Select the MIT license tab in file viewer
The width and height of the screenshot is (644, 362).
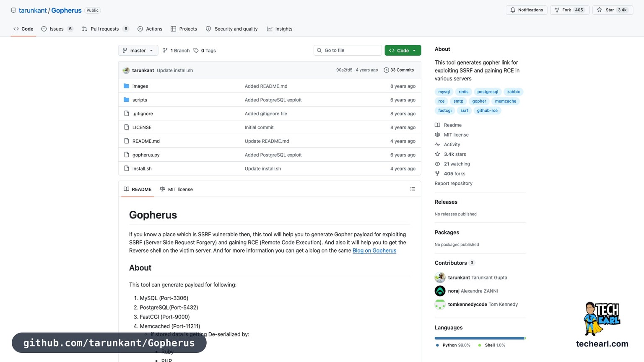click(176, 189)
